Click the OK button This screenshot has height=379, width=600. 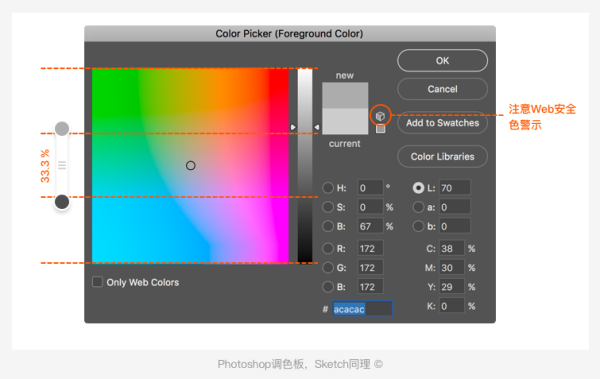point(442,60)
